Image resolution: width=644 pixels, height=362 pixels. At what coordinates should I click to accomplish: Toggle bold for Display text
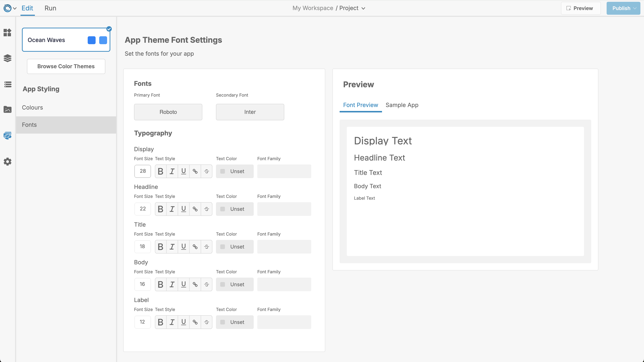pyautogui.click(x=160, y=171)
